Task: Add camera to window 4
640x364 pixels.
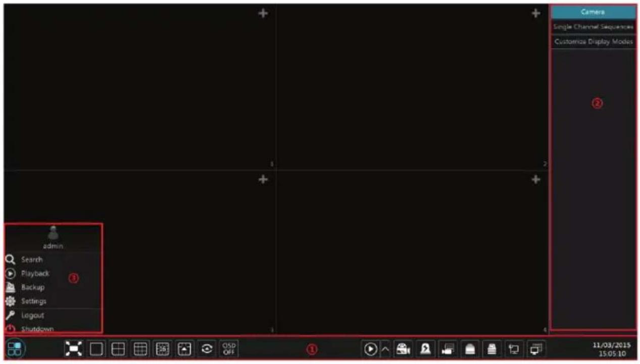Action: tap(536, 179)
